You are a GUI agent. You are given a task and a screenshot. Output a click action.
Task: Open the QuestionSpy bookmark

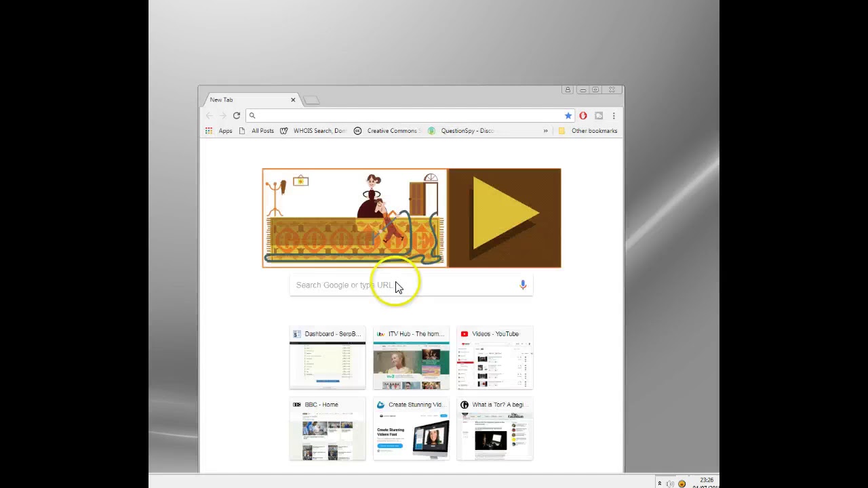461,131
